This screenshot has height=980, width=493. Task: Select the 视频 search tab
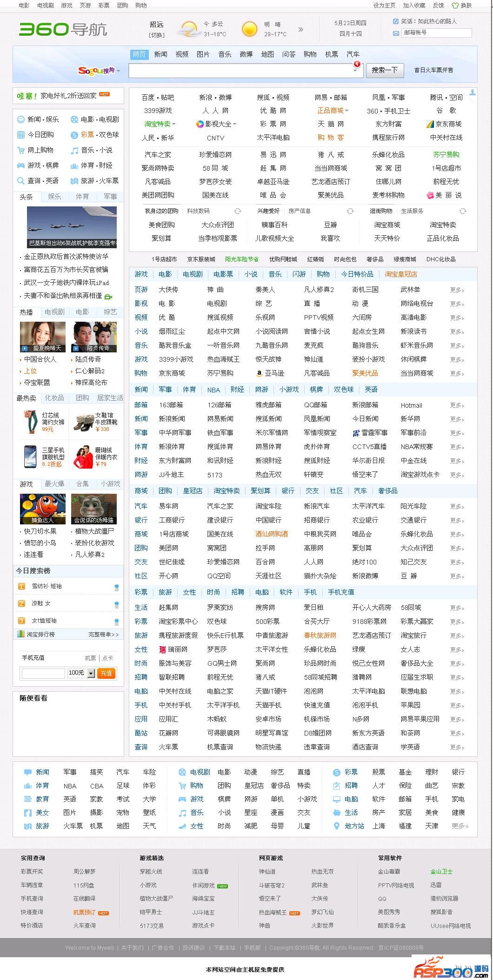[182, 54]
